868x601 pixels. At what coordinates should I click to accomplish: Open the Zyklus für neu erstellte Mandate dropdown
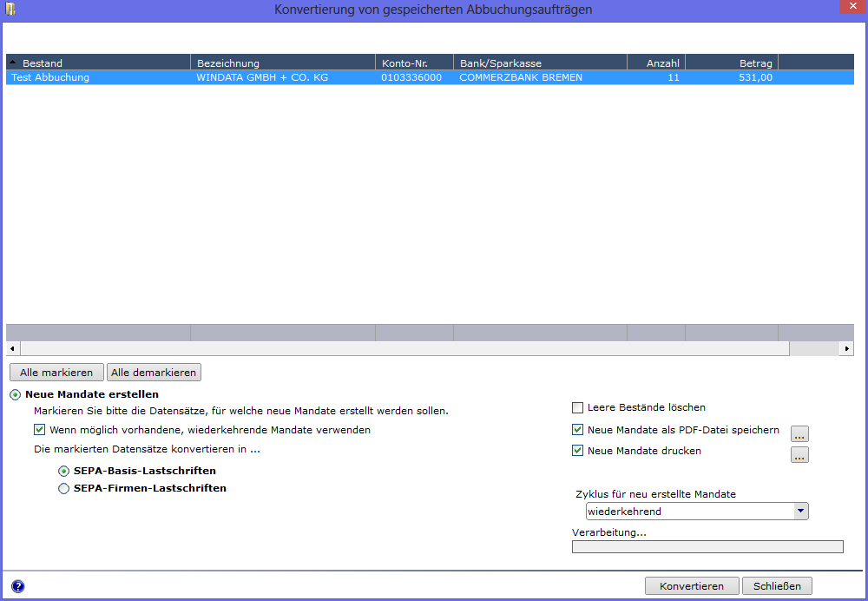[x=800, y=512]
